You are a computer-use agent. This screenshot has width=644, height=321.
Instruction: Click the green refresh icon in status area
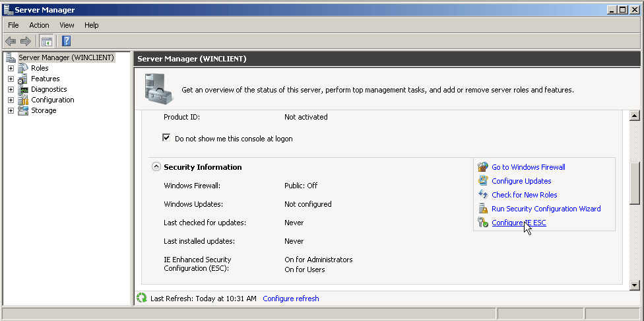141,299
